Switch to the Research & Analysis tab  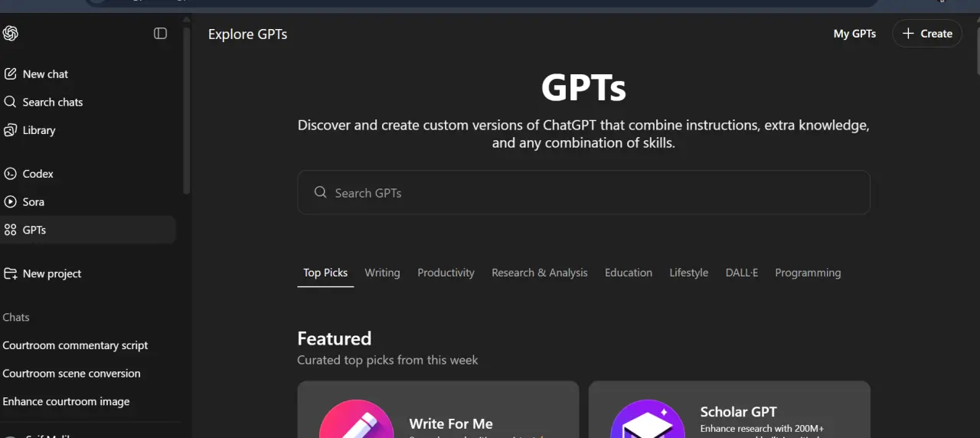click(x=540, y=273)
